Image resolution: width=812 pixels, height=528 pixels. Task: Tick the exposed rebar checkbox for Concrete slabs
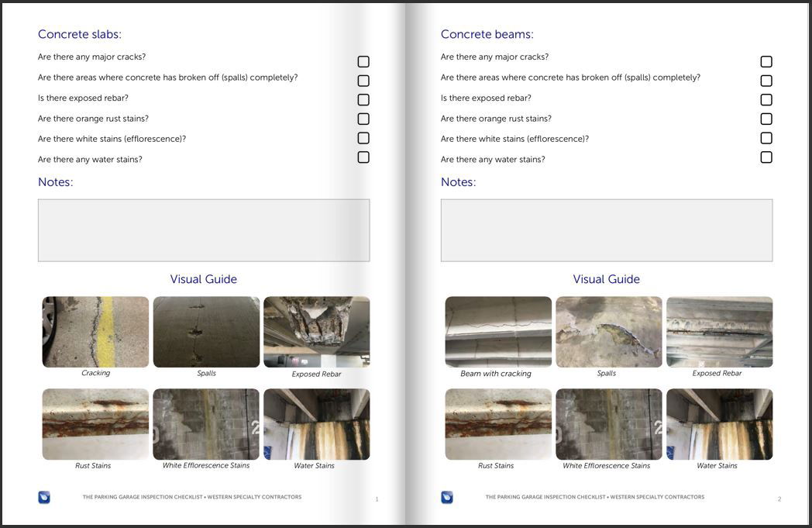pyautogui.click(x=363, y=99)
